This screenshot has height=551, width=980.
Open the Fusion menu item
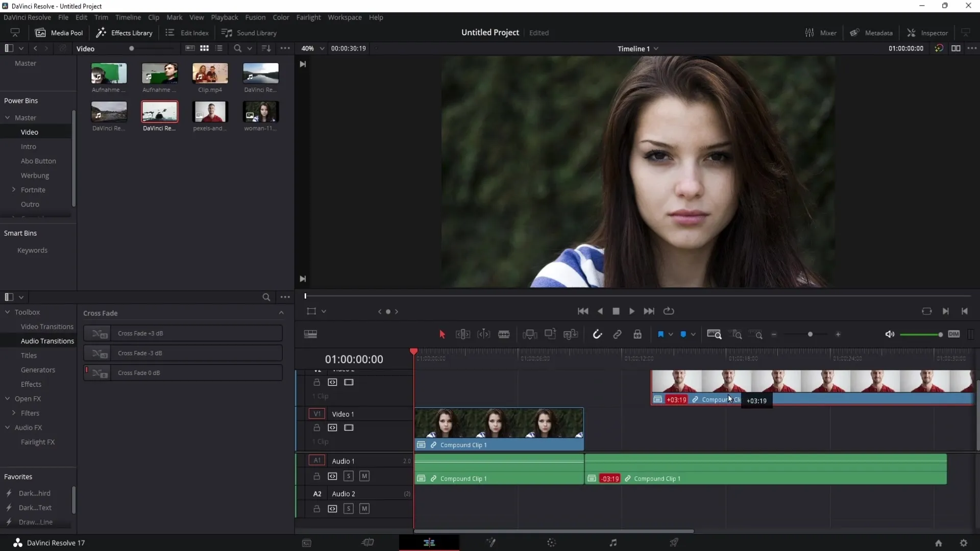point(255,17)
